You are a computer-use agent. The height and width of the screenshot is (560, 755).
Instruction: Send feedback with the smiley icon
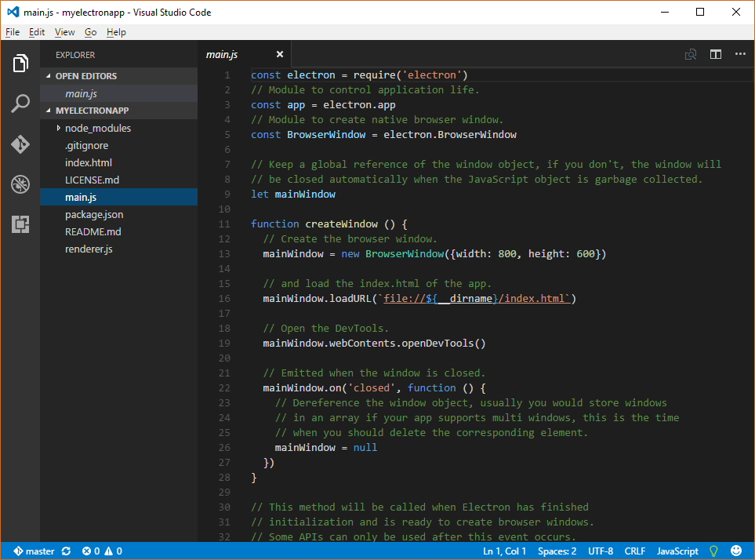tap(736, 551)
